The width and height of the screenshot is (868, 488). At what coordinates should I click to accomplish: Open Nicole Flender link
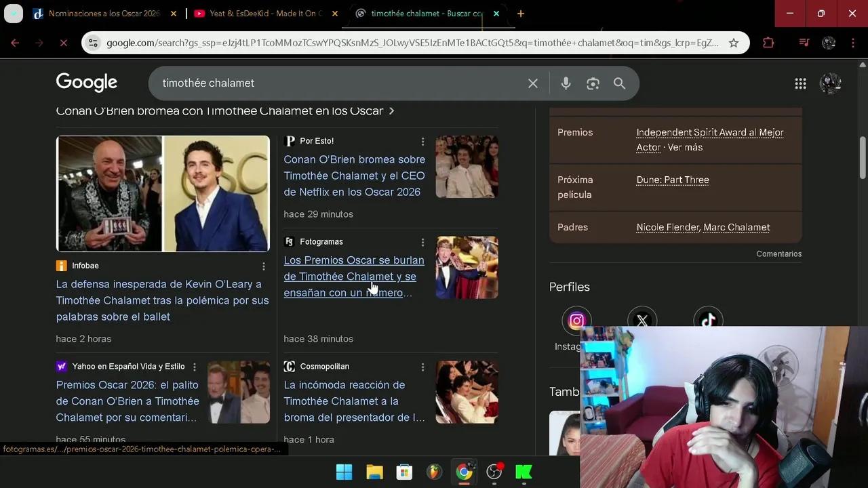[667, 227]
